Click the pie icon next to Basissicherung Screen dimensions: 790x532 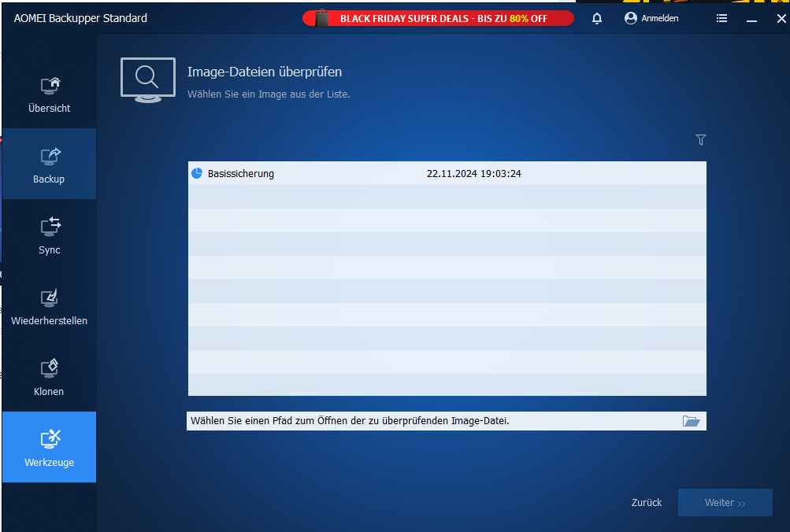(x=196, y=174)
